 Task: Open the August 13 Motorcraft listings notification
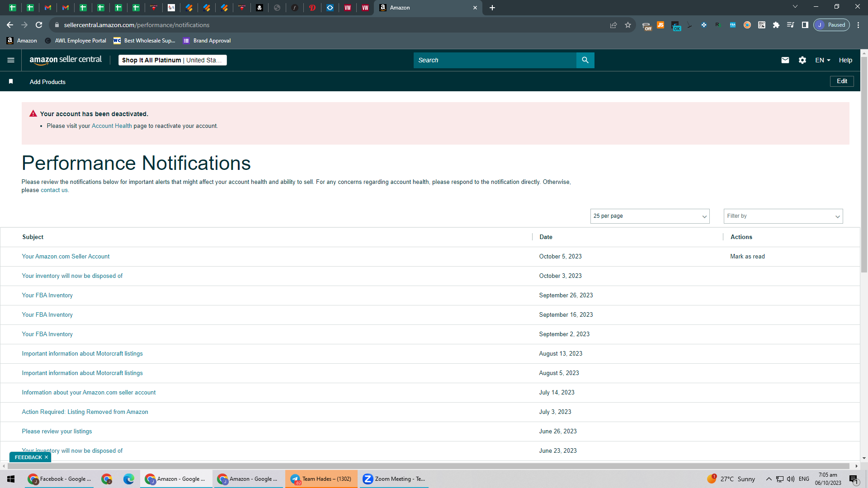(x=82, y=354)
